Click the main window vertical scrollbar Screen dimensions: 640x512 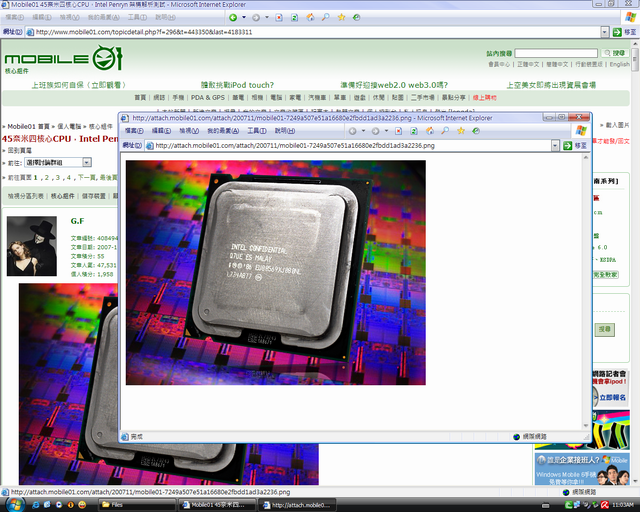635,265
